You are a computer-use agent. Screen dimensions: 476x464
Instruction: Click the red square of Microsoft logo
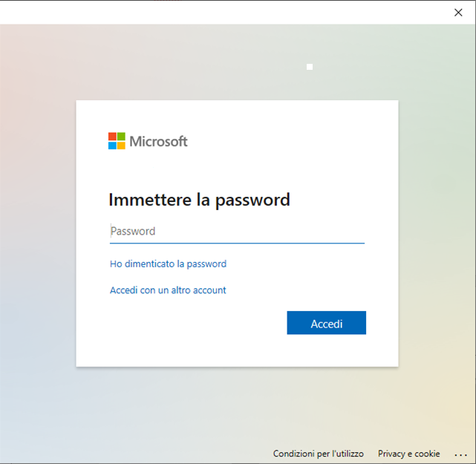click(x=112, y=137)
